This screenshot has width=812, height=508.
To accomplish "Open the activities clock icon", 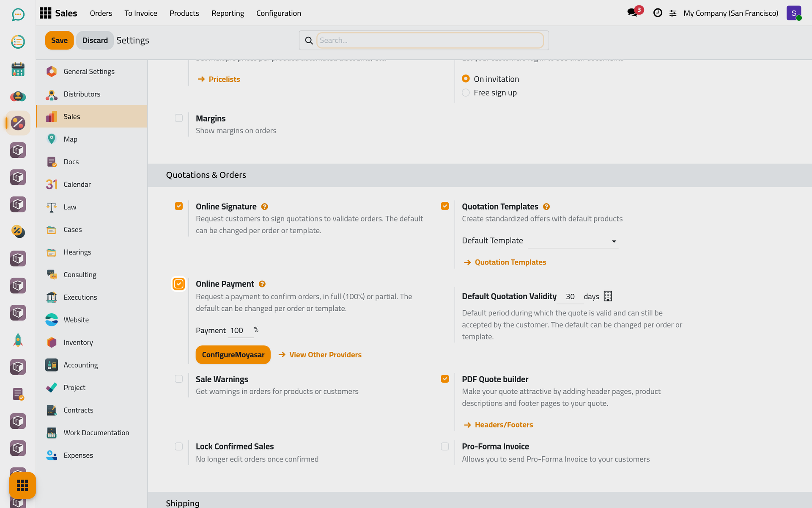I will tap(658, 13).
